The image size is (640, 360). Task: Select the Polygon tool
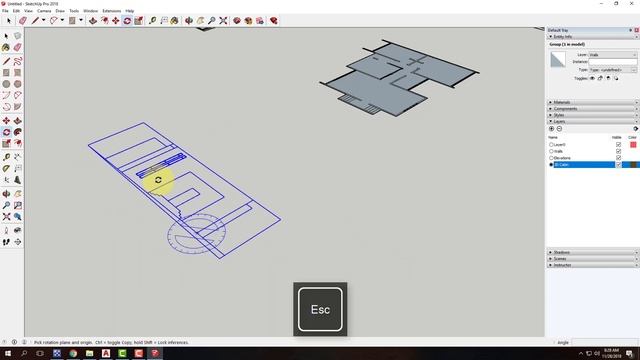[x=18, y=84]
